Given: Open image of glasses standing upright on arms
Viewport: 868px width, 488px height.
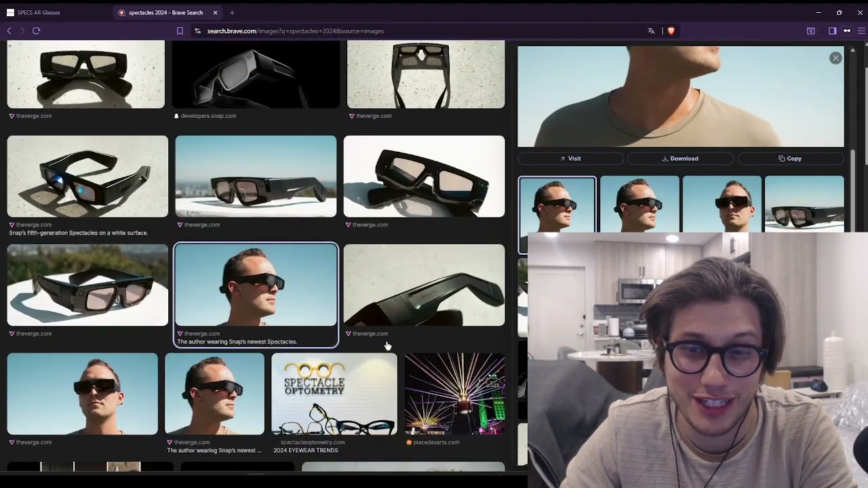Looking at the screenshot, I should coord(426,74).
